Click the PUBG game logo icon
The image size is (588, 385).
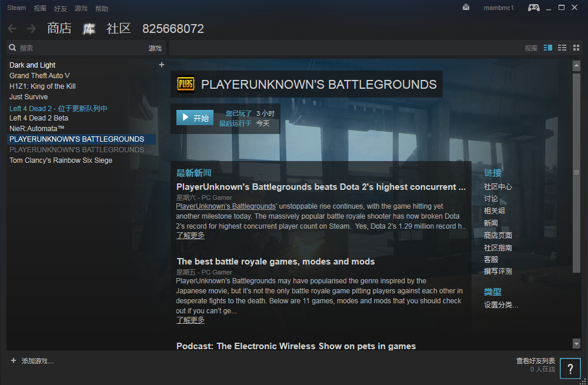coord(186,84)
